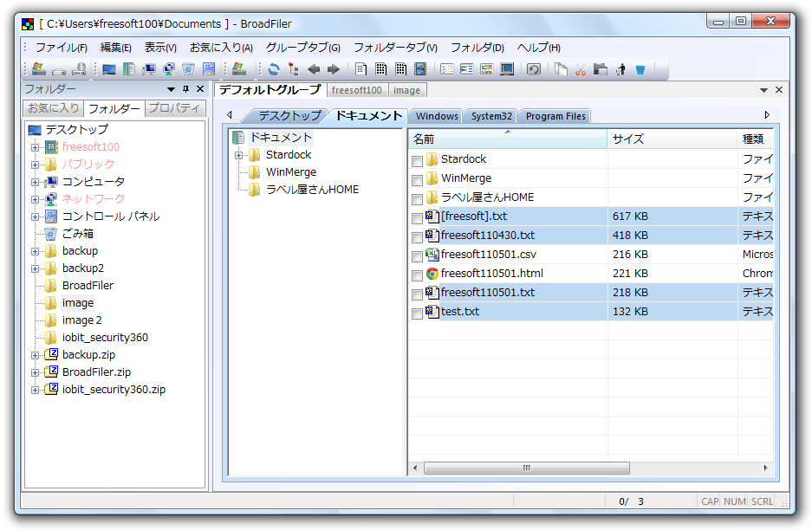
Task: Select the ごみ箱 tree item
Action: tap(78, 234)
